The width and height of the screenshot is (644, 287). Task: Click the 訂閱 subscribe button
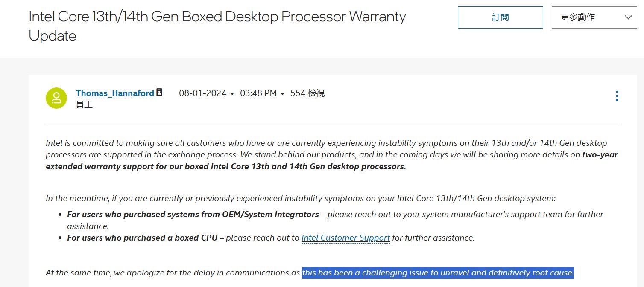pyautogui.click(x=500, y=17)
